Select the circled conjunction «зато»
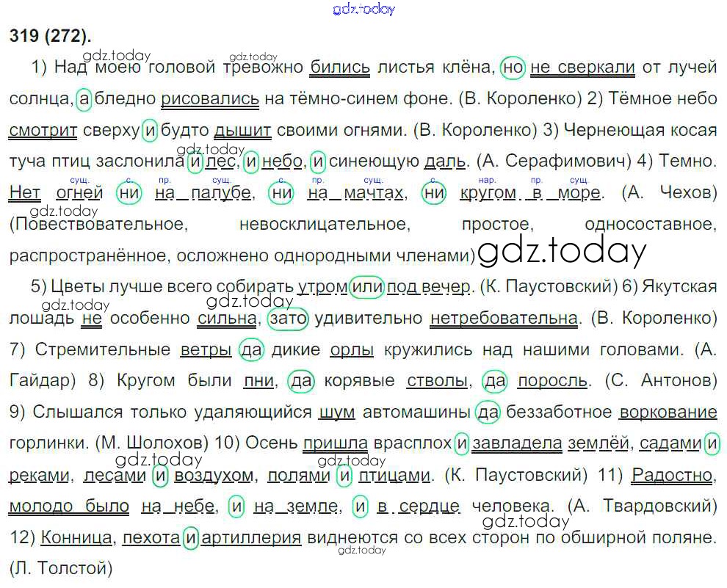Image resolution: width=727 pixels, height=588 pixels. pyautogui.click(x=289, y=319)
